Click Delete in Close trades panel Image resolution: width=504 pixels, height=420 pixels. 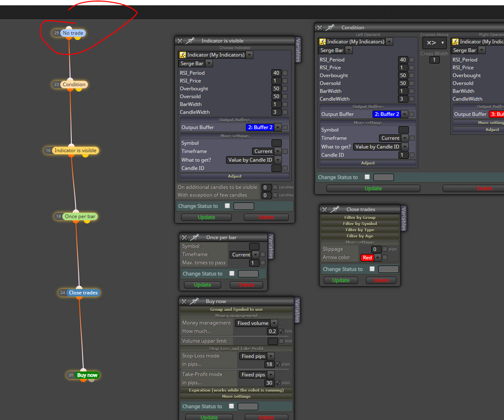(381, 280)
